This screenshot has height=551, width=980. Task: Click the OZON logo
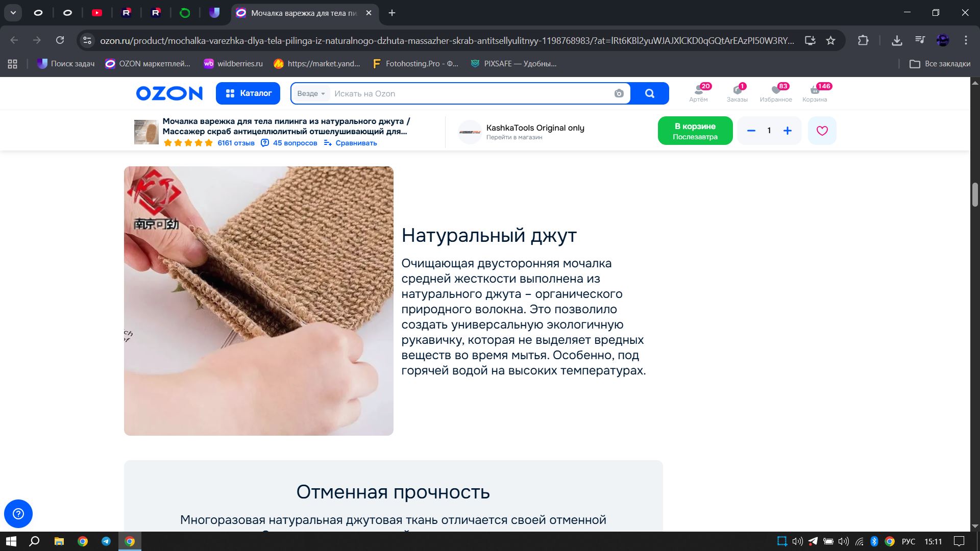[169, 93]
